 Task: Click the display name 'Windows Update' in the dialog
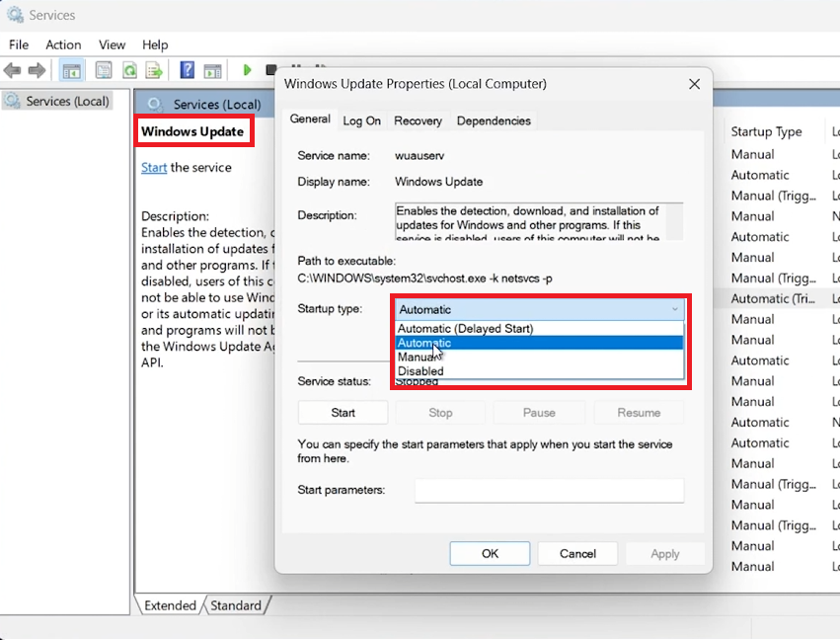(438, 182)
